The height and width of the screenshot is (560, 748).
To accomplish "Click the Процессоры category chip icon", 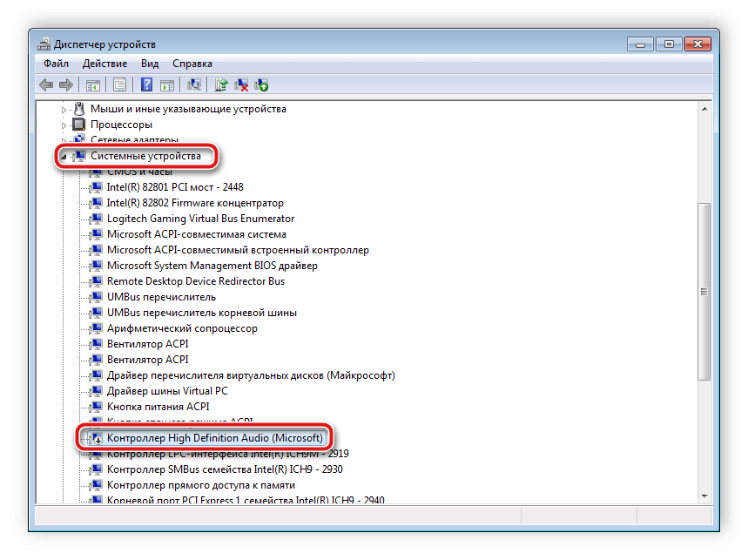I will click(78, 125).
